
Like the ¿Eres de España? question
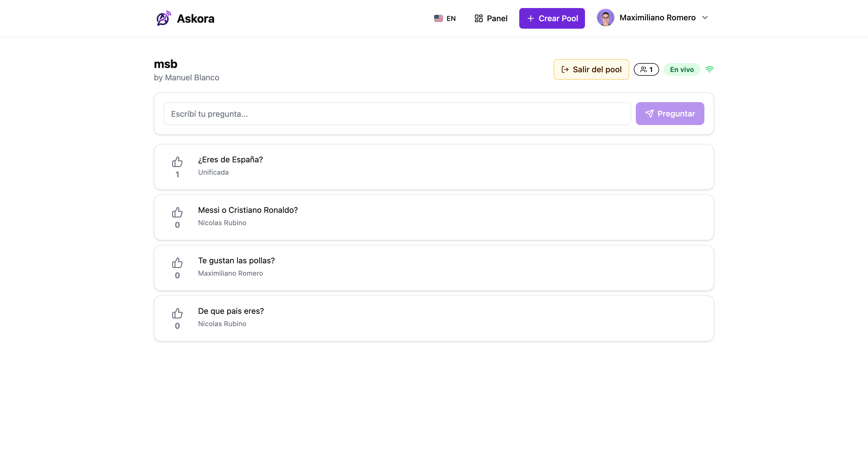coord(177,162)
